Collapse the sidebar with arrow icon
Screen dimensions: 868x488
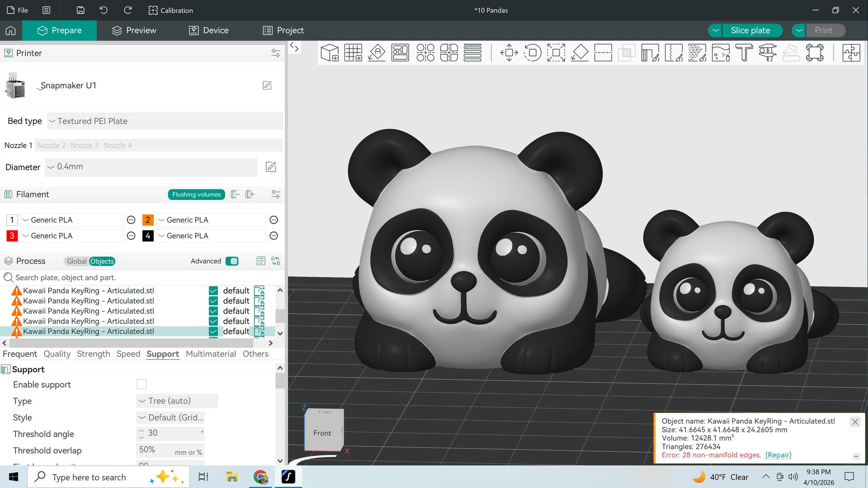coord(294,47)
